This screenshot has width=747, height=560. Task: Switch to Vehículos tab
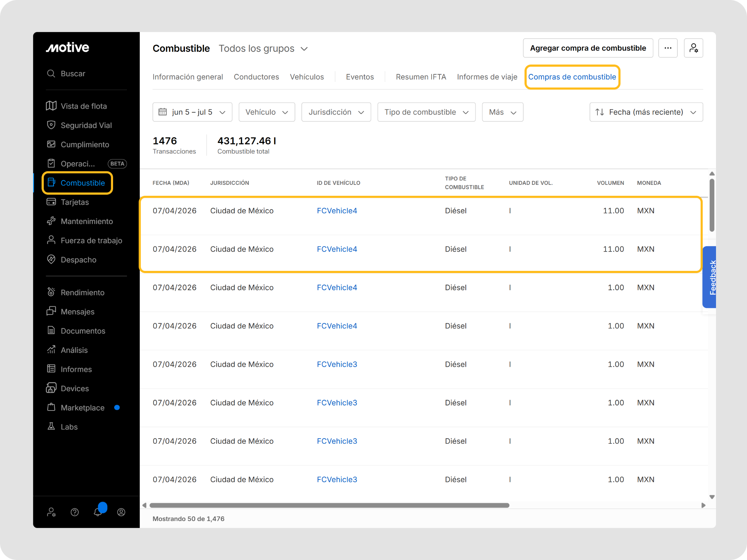307,77
